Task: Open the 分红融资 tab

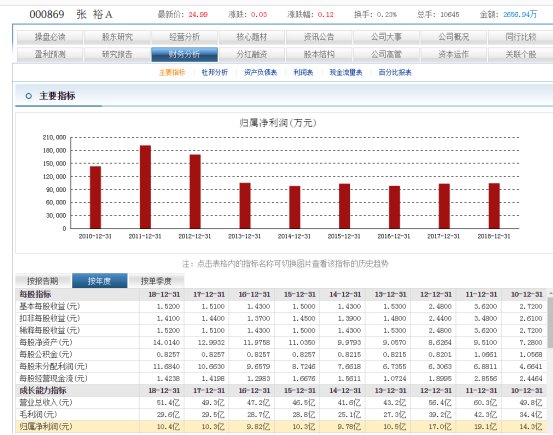Action: 252,55
